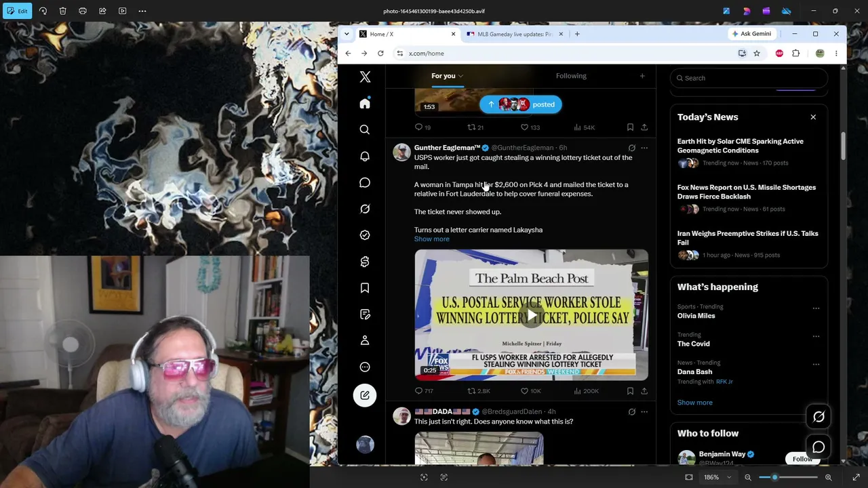The height and width of the screenshot is (488, 868).
Task: Open Grok from the X sidebar
Action: 365,209
